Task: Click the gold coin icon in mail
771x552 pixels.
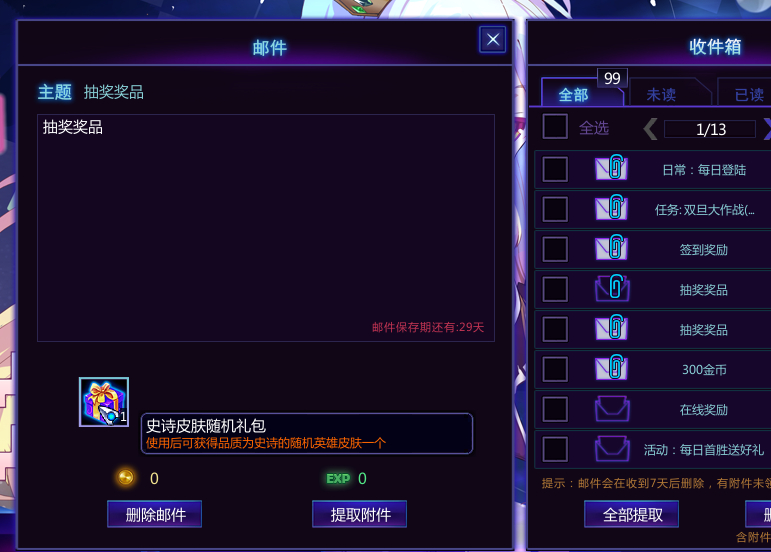Action: 126,477
